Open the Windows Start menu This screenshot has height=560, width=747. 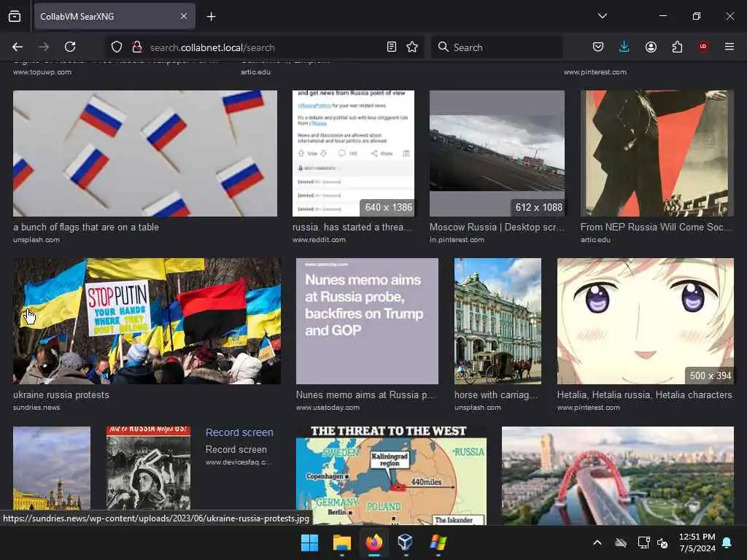[309, 542]
